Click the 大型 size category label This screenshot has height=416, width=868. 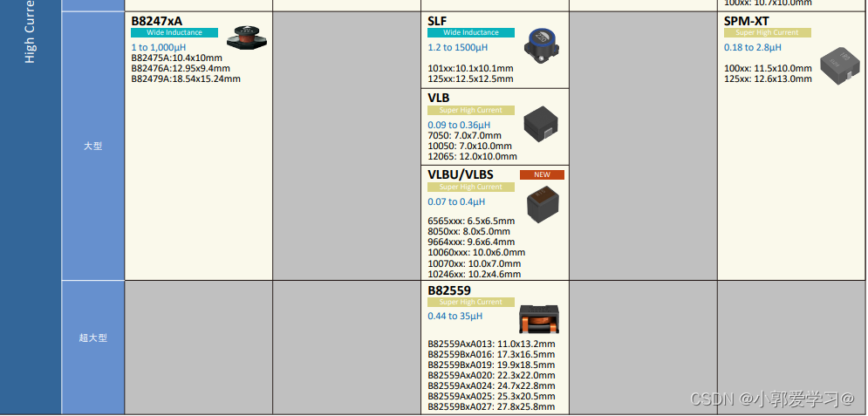93,146
